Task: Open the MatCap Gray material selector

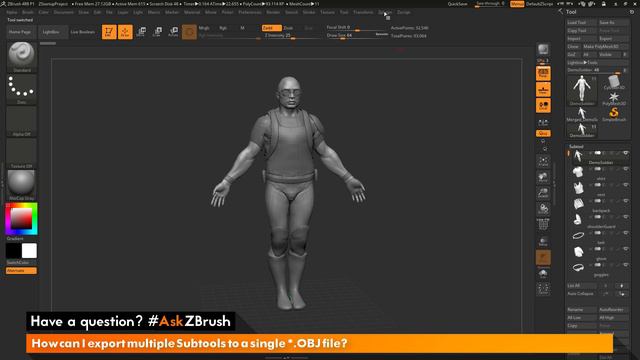Action: pos(22,185)
